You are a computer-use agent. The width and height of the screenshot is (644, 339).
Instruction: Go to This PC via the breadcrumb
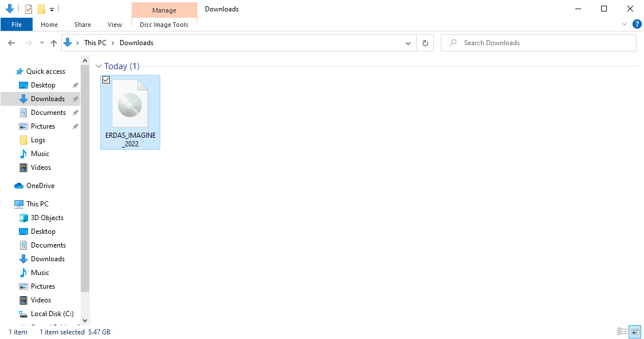point(95,42)
